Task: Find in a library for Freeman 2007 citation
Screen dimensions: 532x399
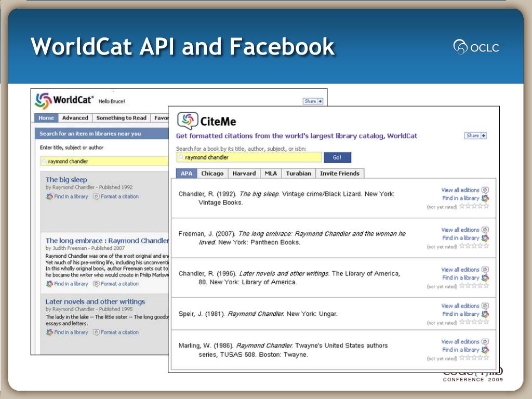Action: 460,238
